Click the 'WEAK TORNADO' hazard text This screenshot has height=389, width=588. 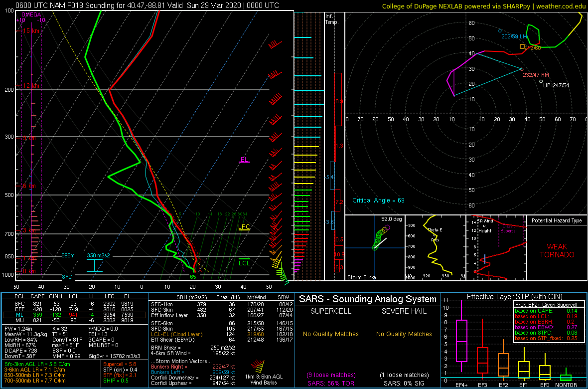[x=557, y=251]
